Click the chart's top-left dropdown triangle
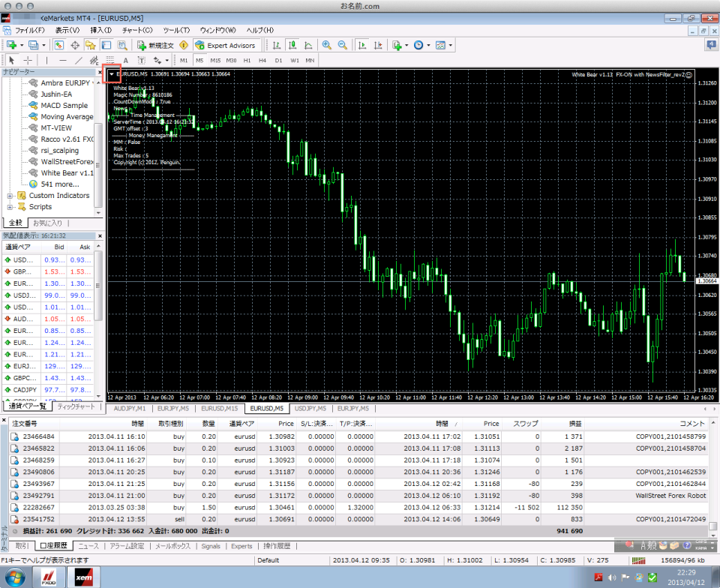720x588 pixels. point(112,74)
